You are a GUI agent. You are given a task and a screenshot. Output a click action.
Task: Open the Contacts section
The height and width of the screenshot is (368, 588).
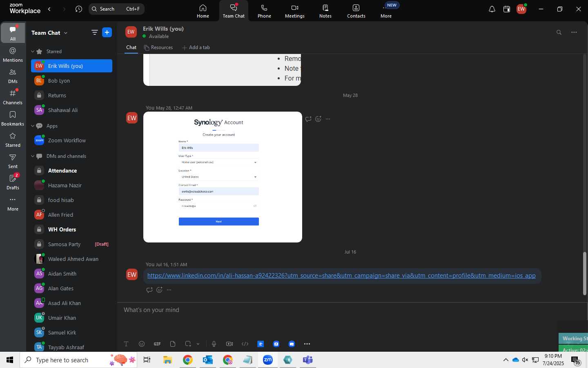pos(356,11)
